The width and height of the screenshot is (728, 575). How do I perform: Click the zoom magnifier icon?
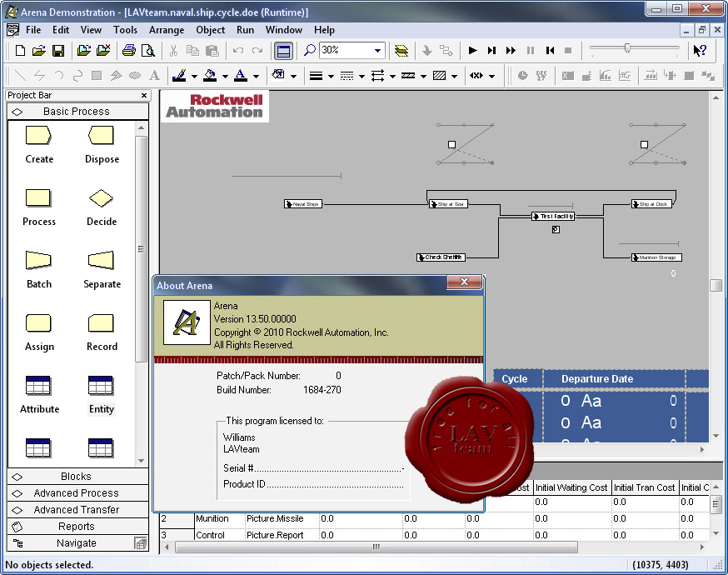click(309, 50)
